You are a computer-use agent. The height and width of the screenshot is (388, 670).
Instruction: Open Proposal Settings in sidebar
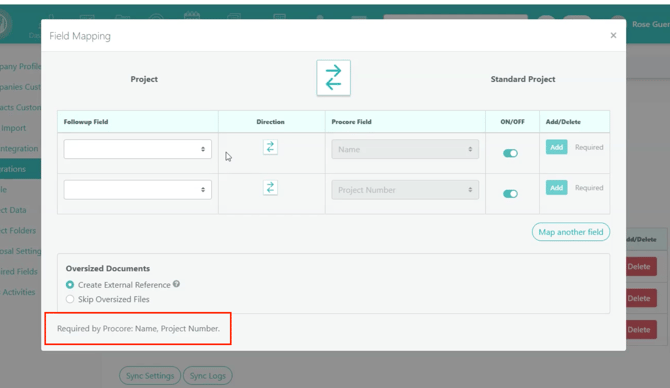pyautogui.click(x=21, y=251)
